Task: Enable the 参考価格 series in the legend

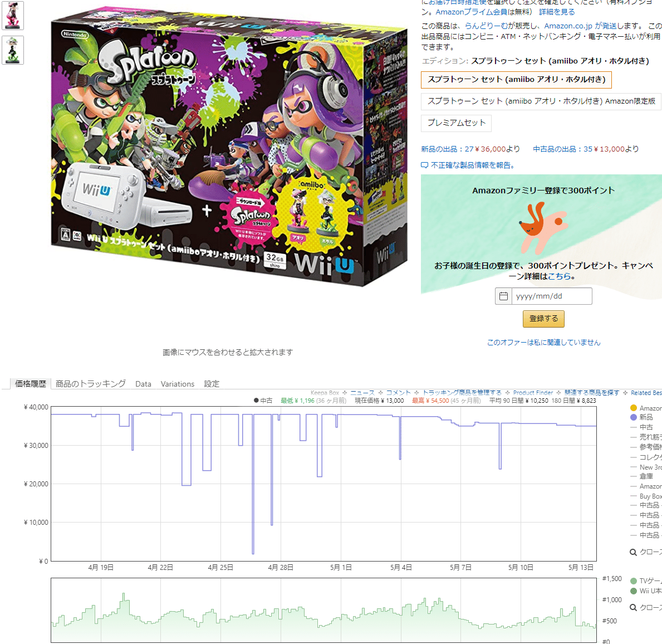Action: click(646, 447)
